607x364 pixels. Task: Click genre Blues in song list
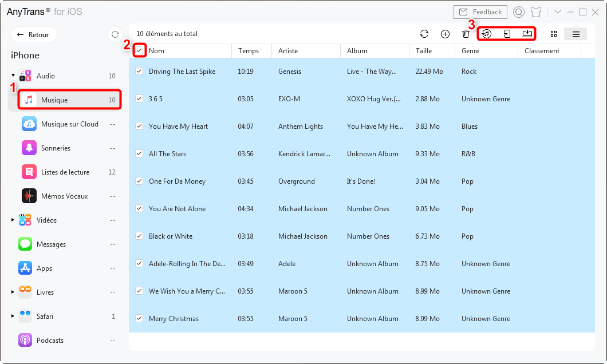[x=470, y=126]
